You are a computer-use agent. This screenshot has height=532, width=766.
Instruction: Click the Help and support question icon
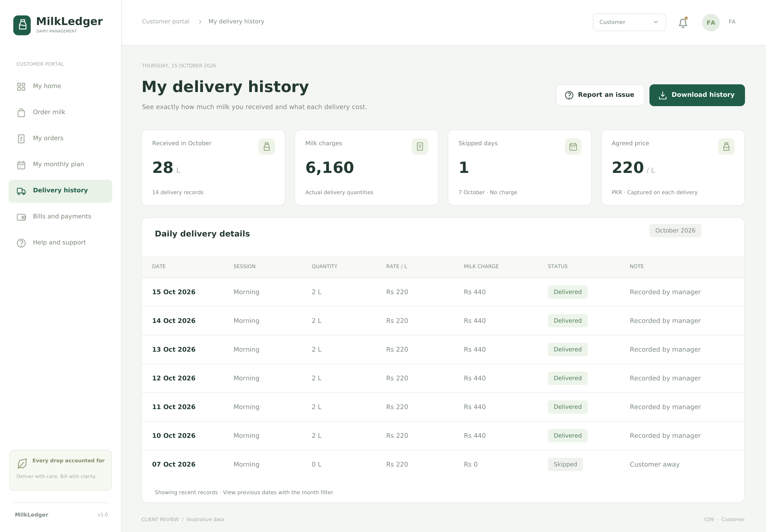coord(21,243)
